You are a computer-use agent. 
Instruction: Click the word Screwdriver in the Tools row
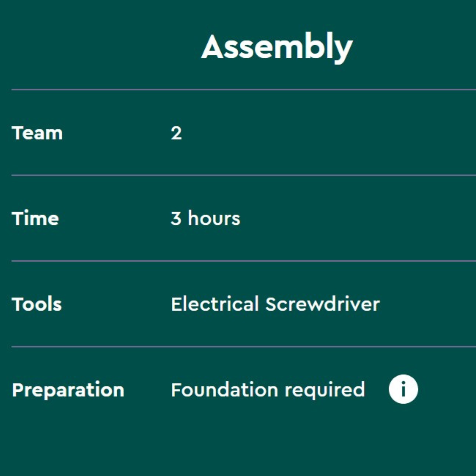[322, 304]
